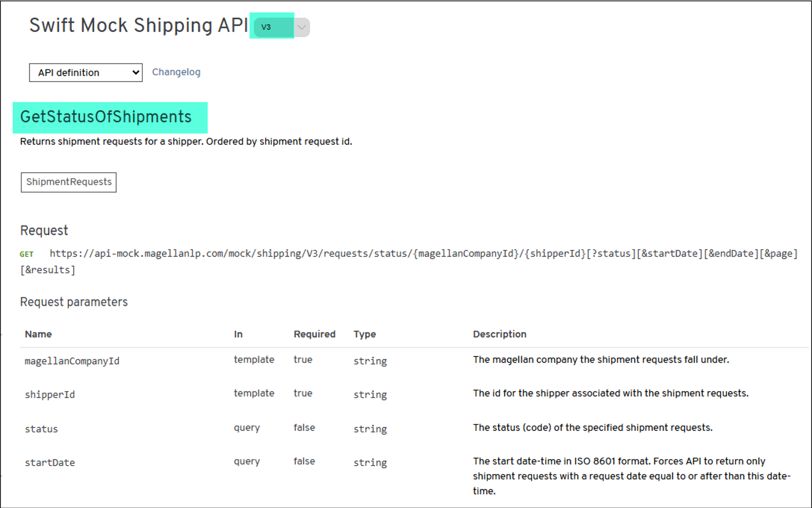The height and width of the screenshot is (508, 812).
Task: Click the Type column header
Action: [364, 334]
